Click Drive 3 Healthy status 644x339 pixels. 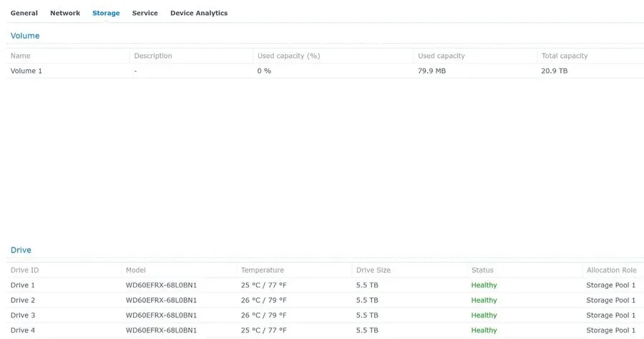[484, 315]
